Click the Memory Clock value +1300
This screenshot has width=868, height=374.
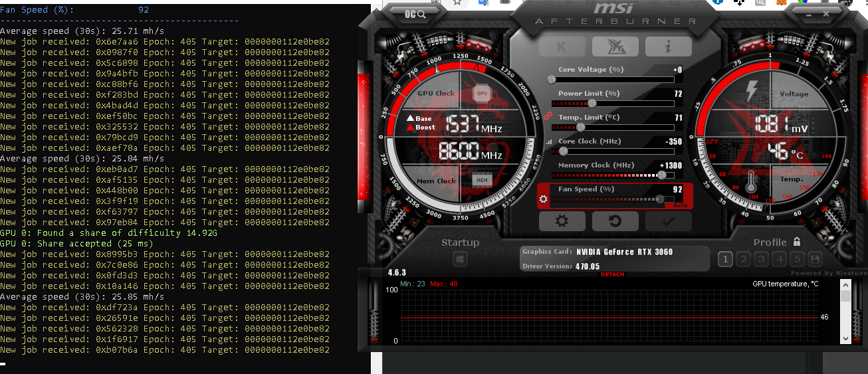point(671,165)
